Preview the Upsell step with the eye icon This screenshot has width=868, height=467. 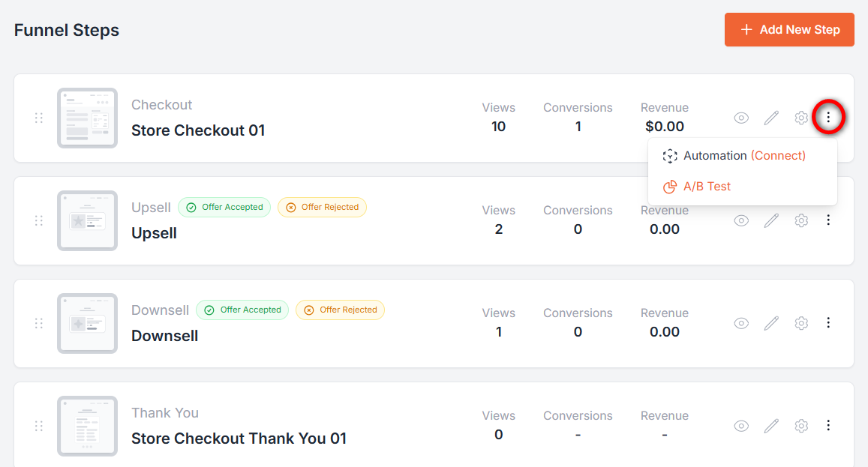741,221
